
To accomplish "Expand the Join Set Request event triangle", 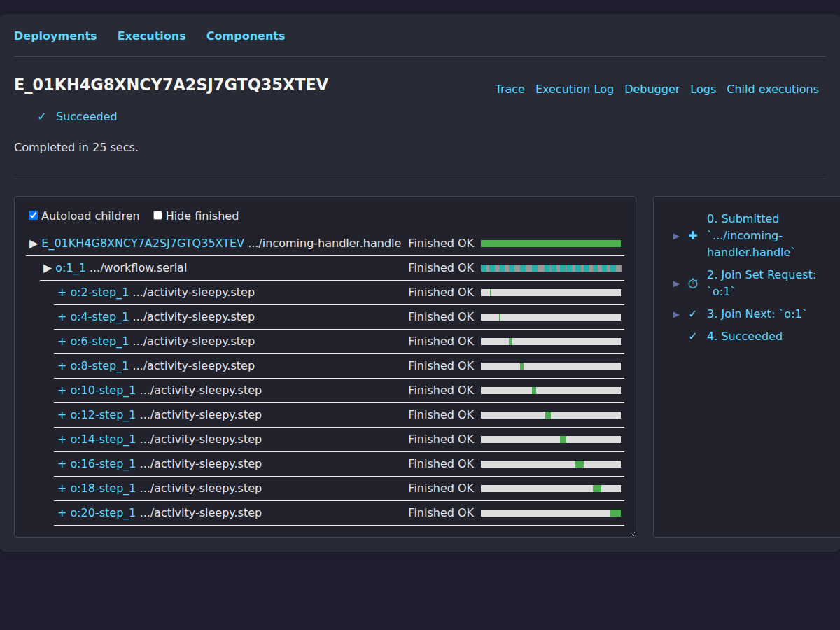I will 676,283.
